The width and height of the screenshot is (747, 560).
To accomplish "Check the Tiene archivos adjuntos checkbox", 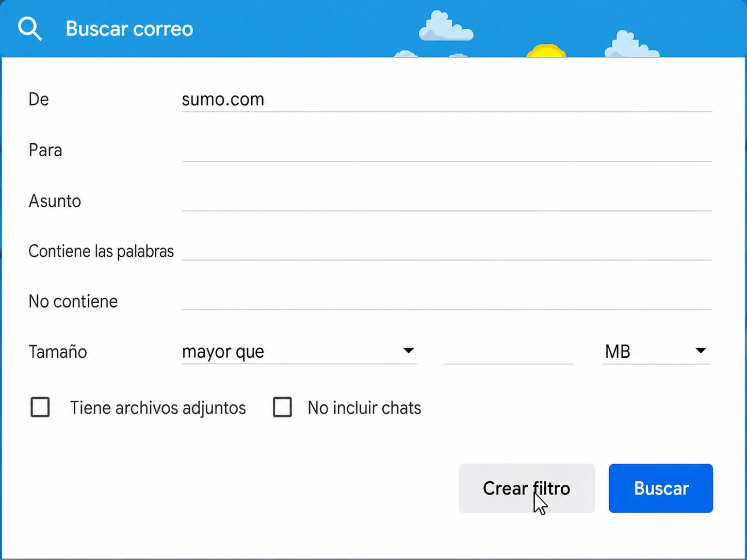I will [40, 407].
